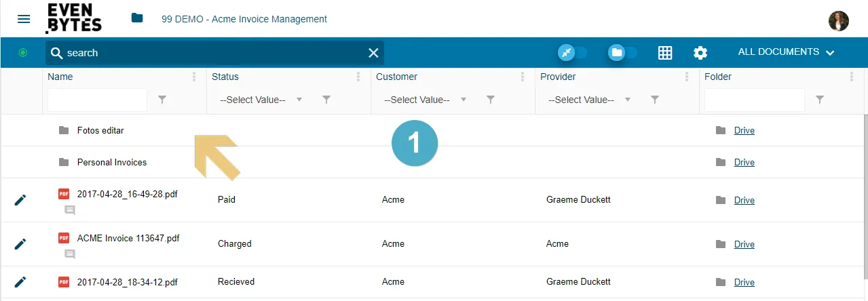This screenshot has height=301, width=868.
Task: Click the Paid status cell
Action: pos(227,200)
